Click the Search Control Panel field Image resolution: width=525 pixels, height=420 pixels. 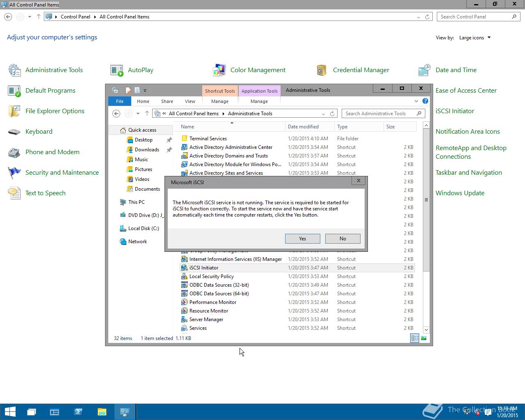(479, 17)
